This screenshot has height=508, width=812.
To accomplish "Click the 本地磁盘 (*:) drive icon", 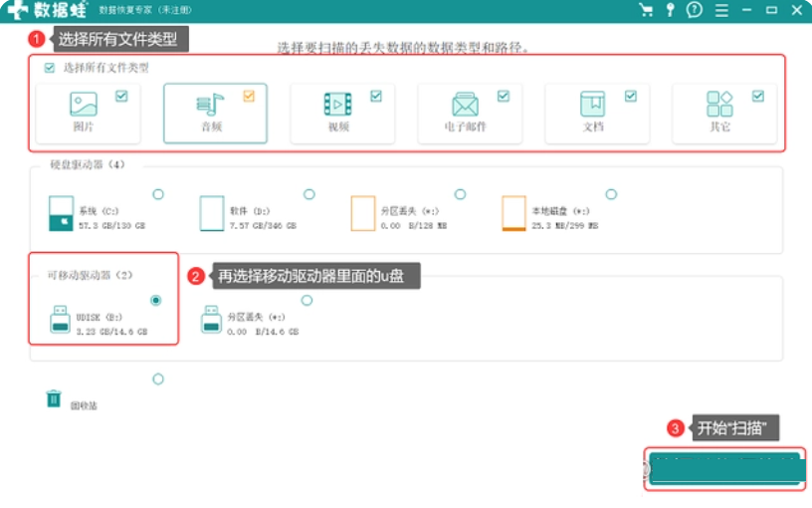I will 513,213.
